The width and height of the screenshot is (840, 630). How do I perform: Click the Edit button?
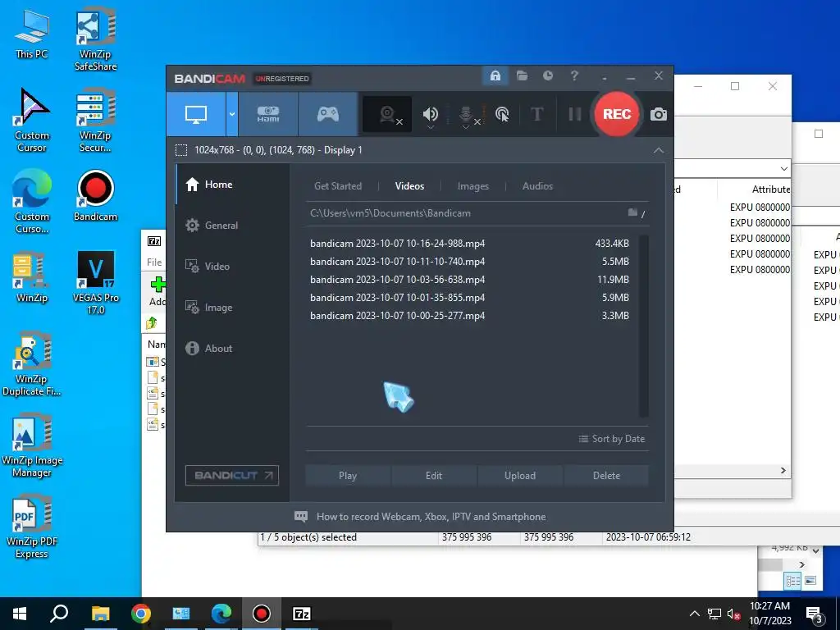tap(434, 476)
